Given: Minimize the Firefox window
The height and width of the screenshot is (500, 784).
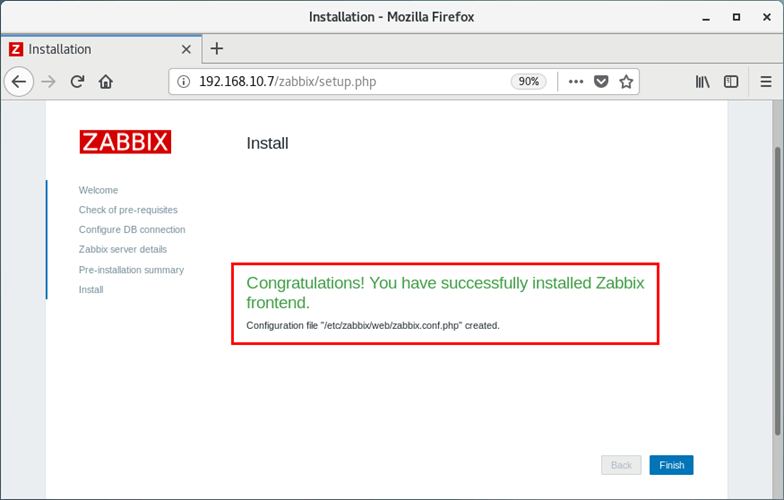Looking at the screenshot, I should coord(706,18).
